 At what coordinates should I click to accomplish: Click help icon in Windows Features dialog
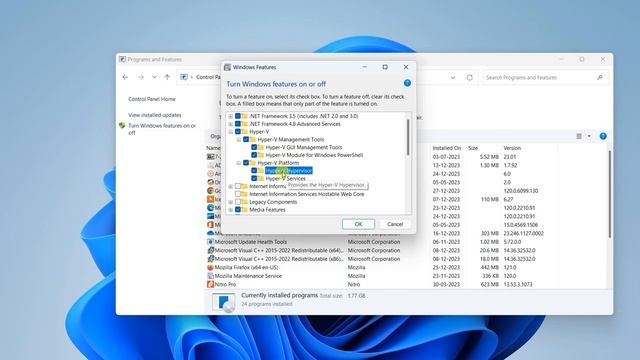tap(407, 83)
